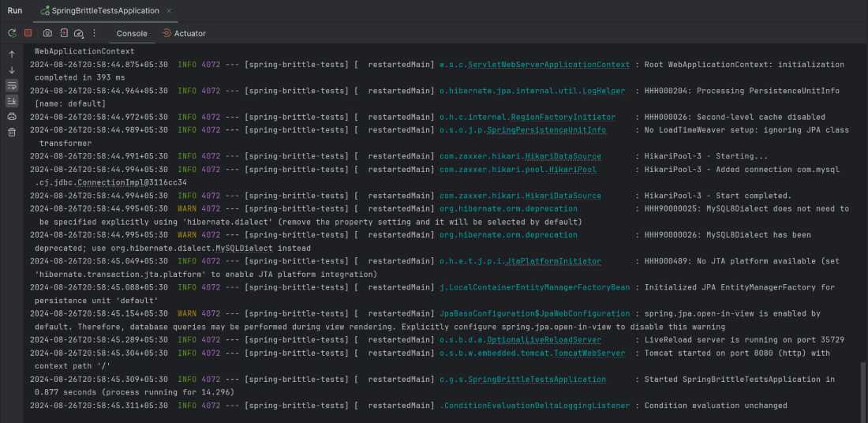The height and width of the screenshot is (423, 868).
Task: Open HikariDataSource link on Starting line
Action: (563, 156)
